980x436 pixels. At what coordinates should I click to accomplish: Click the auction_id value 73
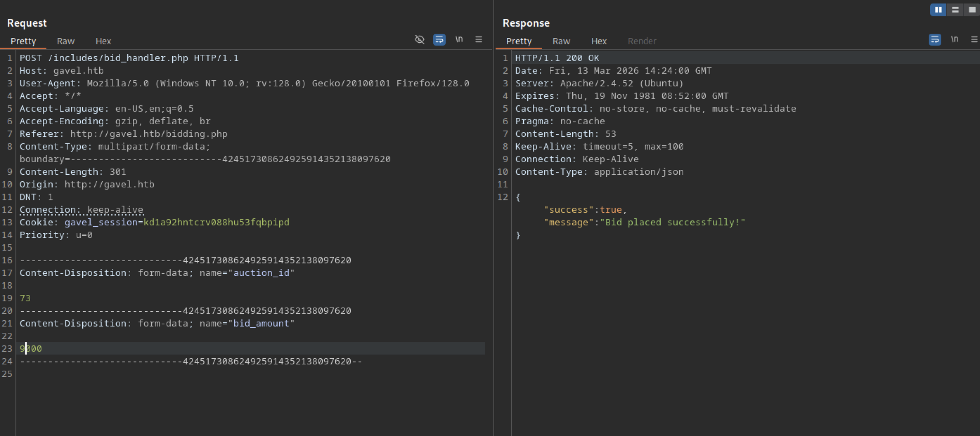[x=25, y=298]
